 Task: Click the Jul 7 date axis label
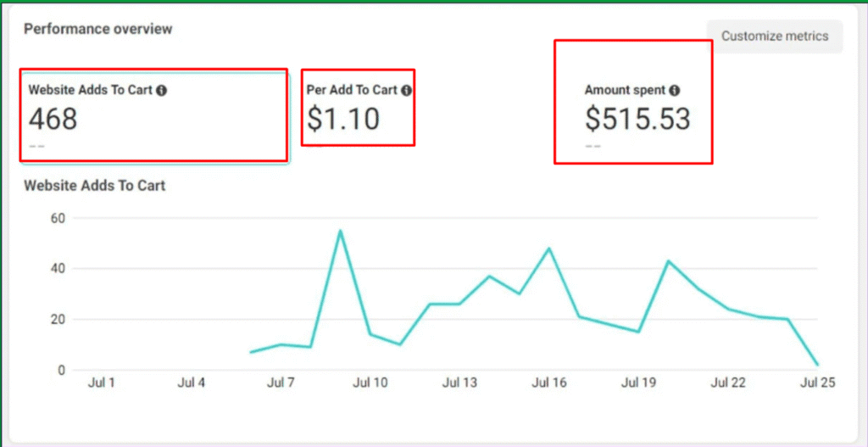pyautogui.click(x=281, y=383)
